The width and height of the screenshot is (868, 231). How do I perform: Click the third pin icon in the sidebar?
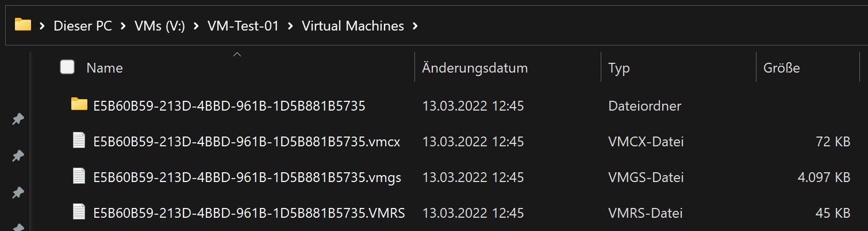18,192
